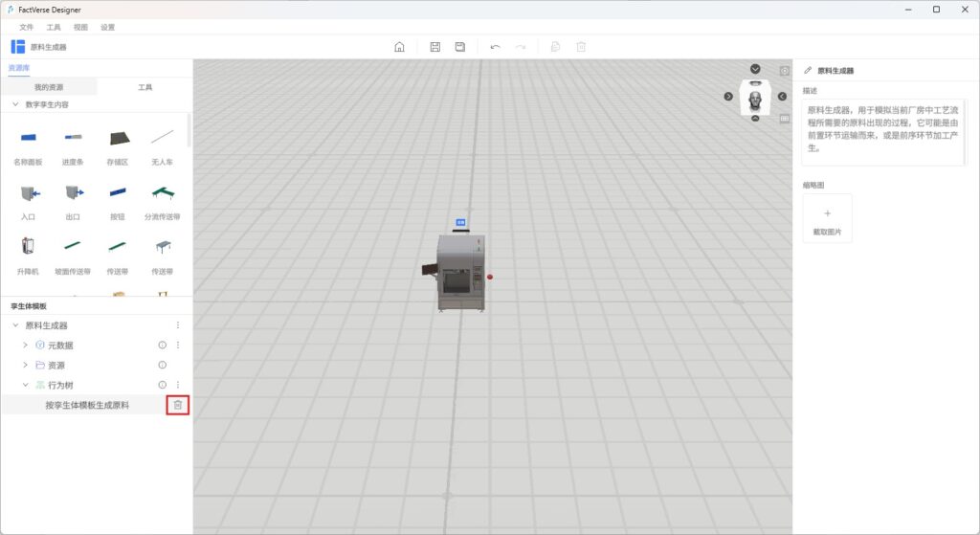
Task: Click the Undo arrow in toolbar
Action: pyautogui.click(x=495, y=47)
